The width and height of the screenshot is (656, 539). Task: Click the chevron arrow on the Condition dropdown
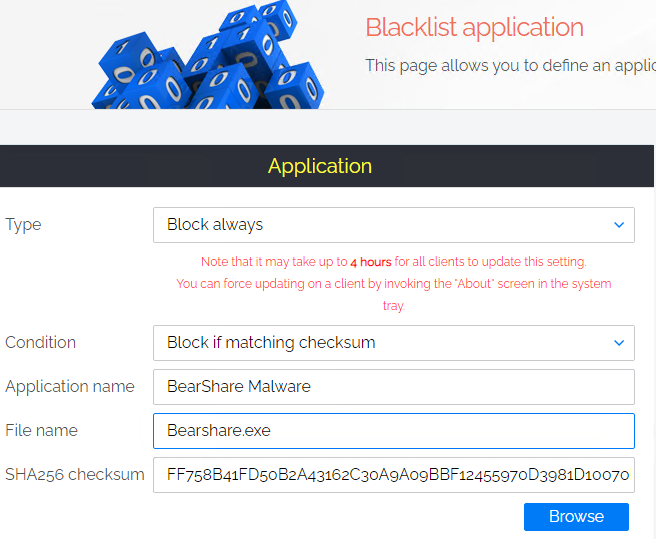pyautogui.click(x=619, y=343)
